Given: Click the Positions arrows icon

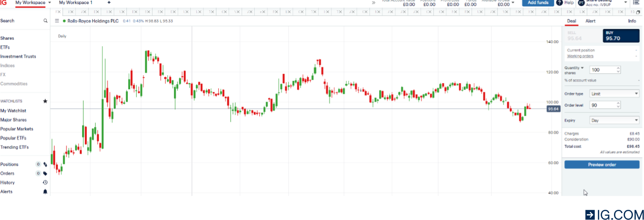Looking at the screenshot, I should coord(45,164).
